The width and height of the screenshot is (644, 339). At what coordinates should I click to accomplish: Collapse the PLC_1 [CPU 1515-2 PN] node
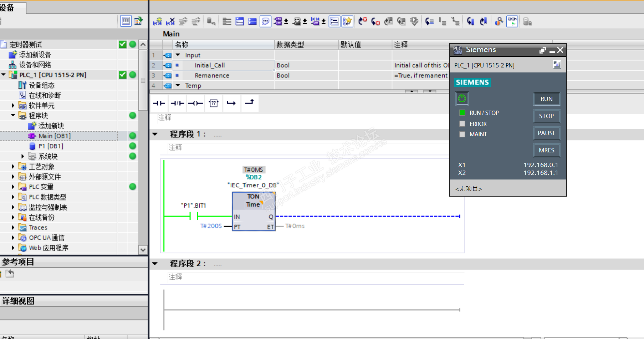pyautogui.click(x=4, y=75)
